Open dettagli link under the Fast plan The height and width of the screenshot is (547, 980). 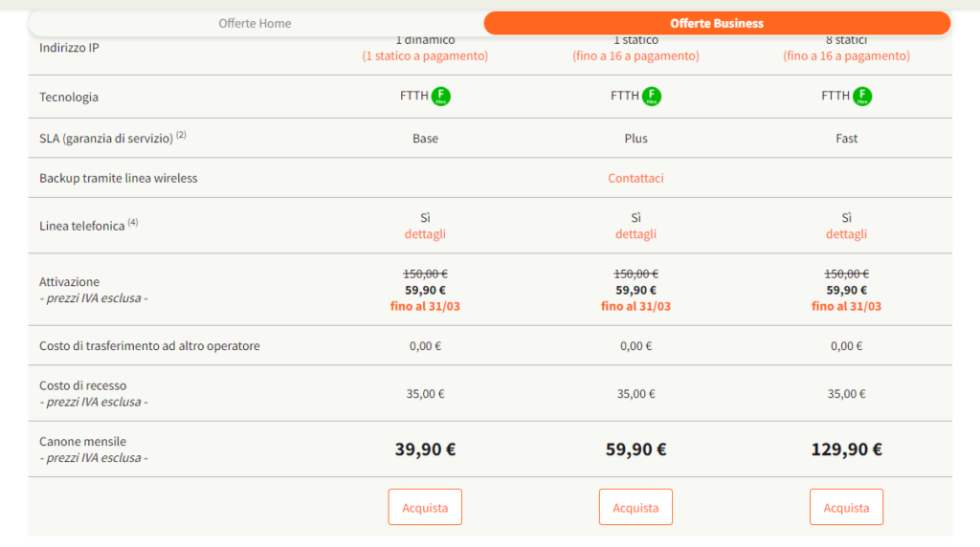pyautogui.click(x=846, y=234)
